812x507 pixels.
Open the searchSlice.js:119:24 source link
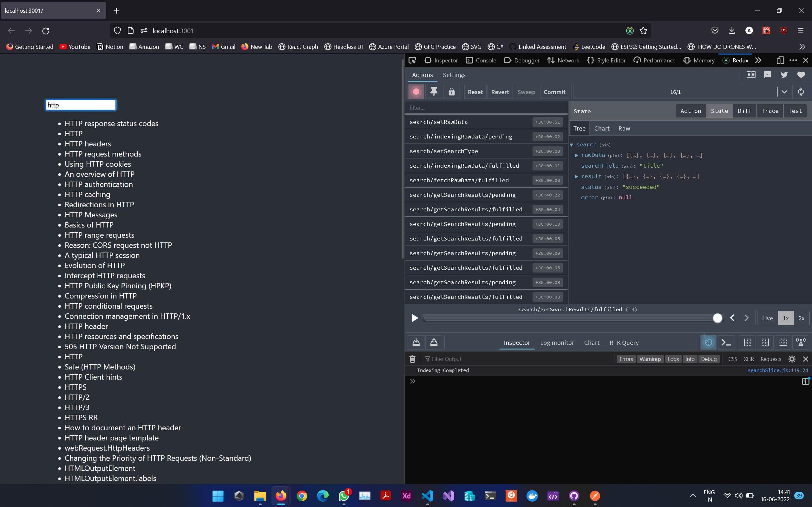tap(777, 370)
